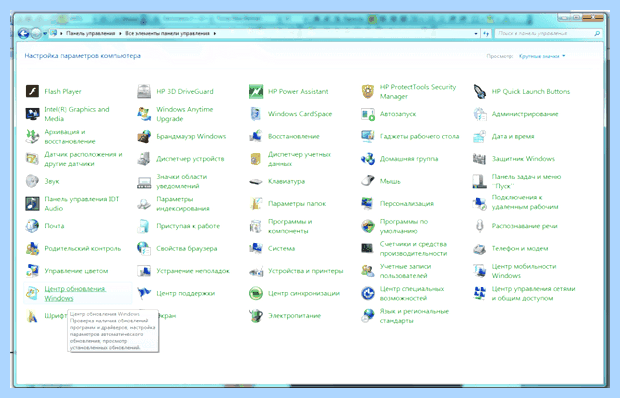Open the Диспетчер устройств icon

144,159
